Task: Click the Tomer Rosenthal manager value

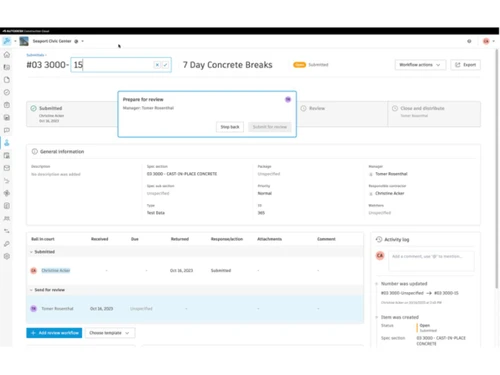Action: tap(391, 174)
